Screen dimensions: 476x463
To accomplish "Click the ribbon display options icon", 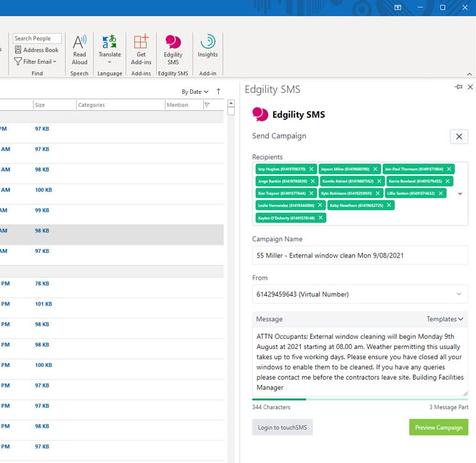I will 398,8.
